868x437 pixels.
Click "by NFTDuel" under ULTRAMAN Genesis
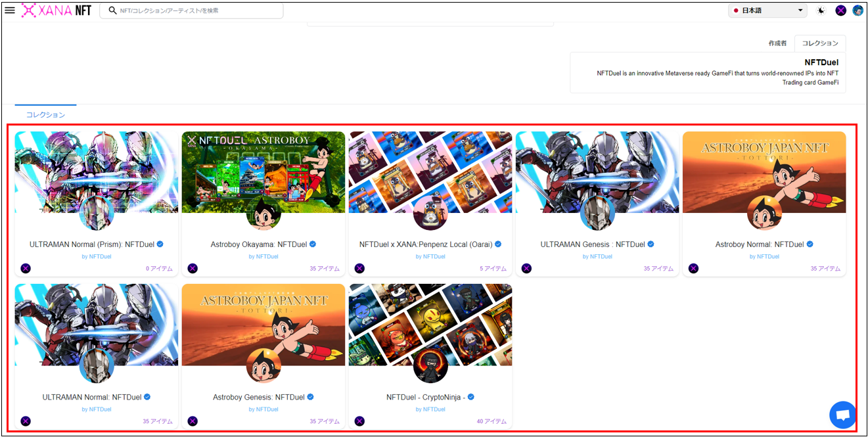pos(597,256)
